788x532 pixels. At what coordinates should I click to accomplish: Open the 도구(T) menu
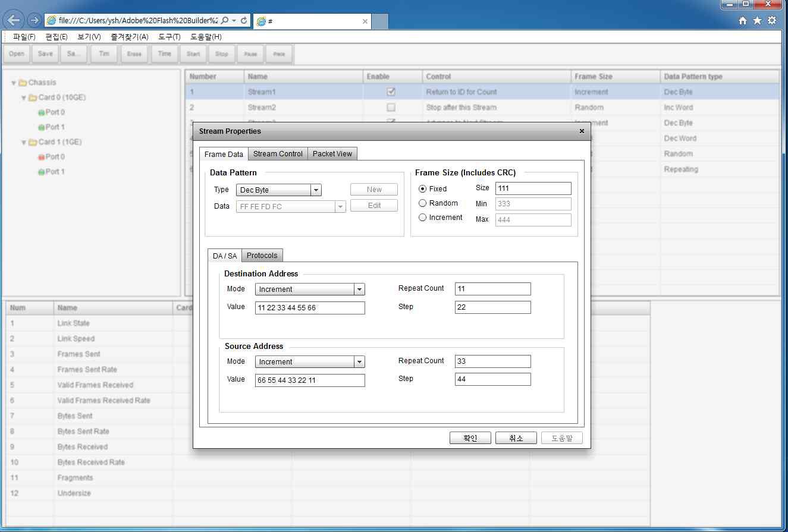click(x=169, y=37)
